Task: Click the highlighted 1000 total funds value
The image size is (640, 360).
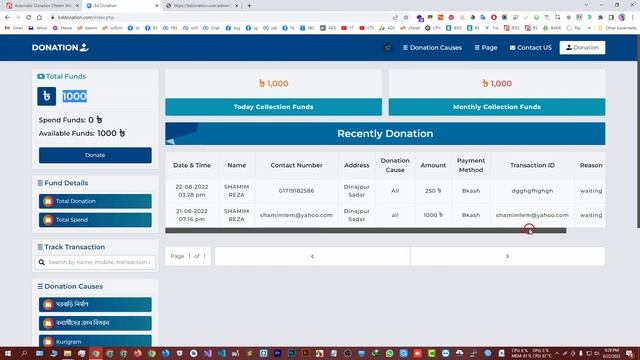Action: click(x=74, y=96)
